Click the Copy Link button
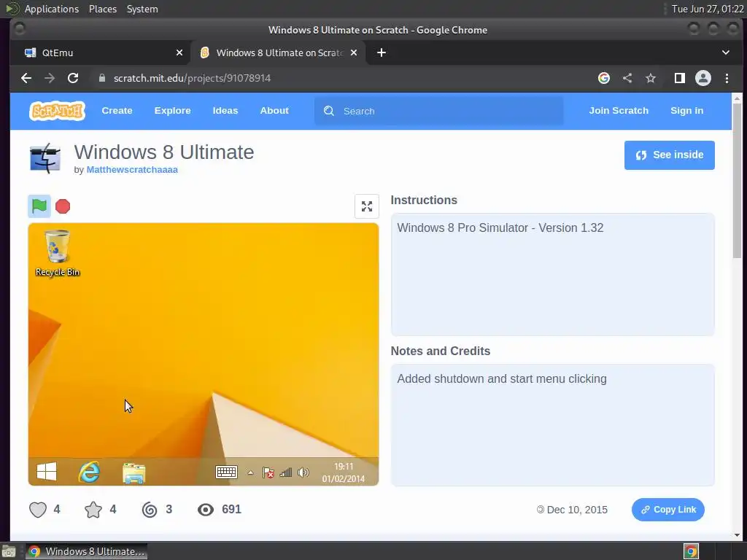The image size is (747, 560). 668,510
